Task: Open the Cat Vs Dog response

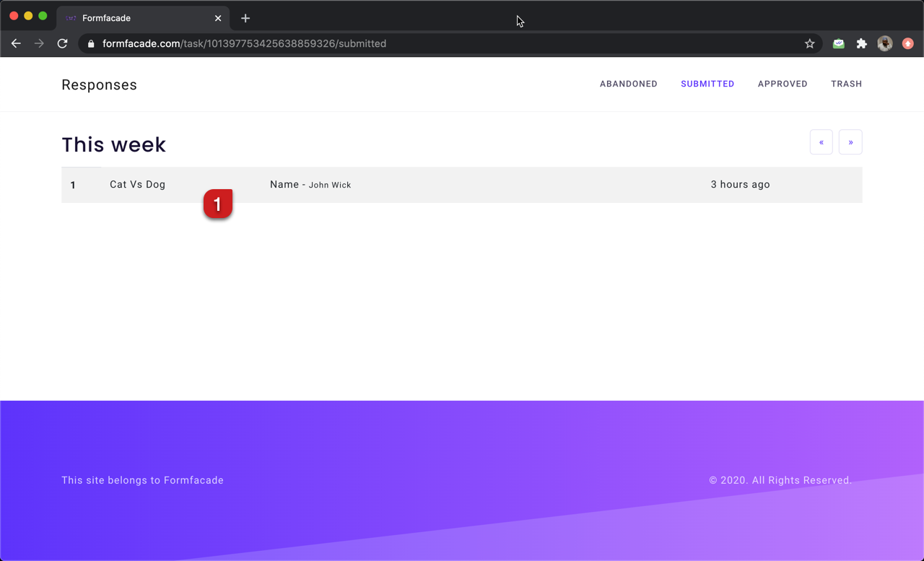Action: 137,185
